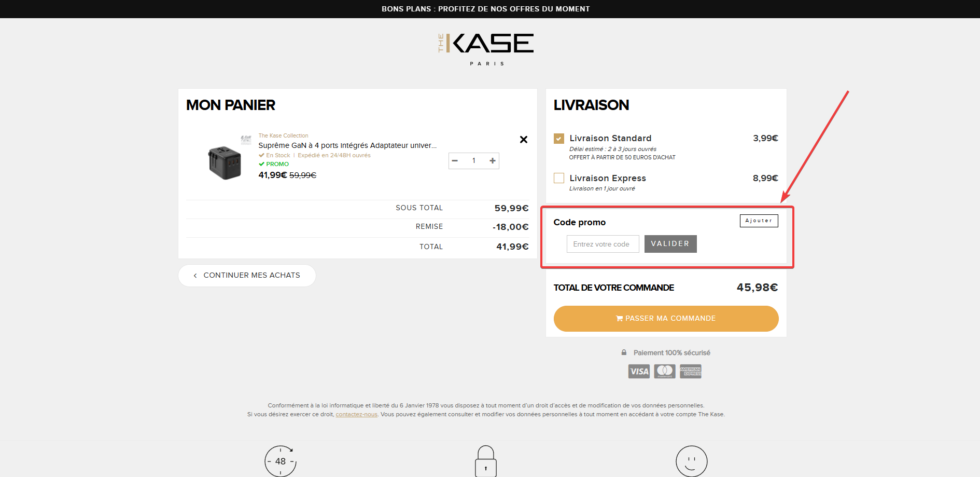Click the MON PANIER heading
The image size is (980, 477).
pos(231,105)
